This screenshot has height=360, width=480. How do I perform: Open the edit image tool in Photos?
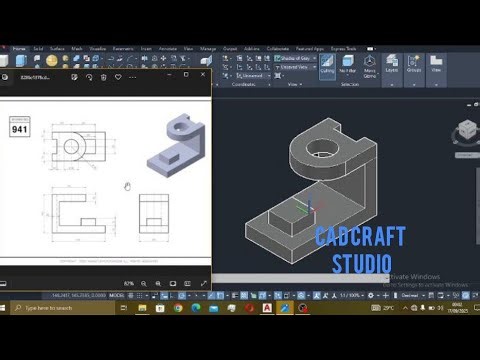75,77
